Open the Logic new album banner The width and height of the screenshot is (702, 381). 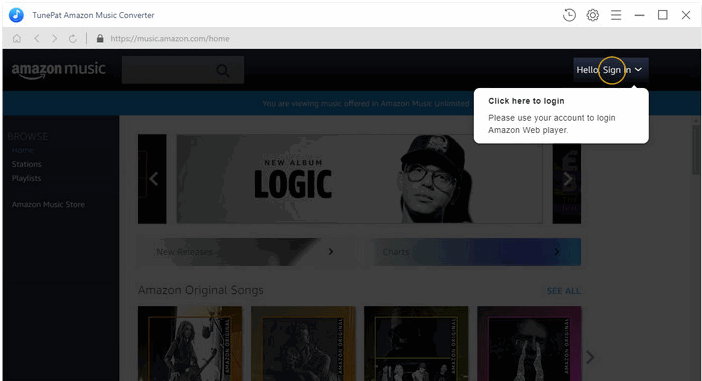(x=360, y=179)
